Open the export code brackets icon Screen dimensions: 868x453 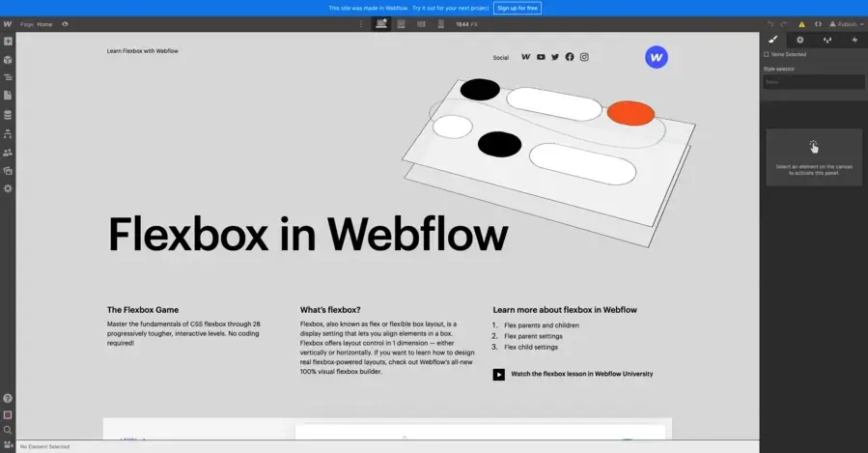pyautogui.click(x=818, y=24)
